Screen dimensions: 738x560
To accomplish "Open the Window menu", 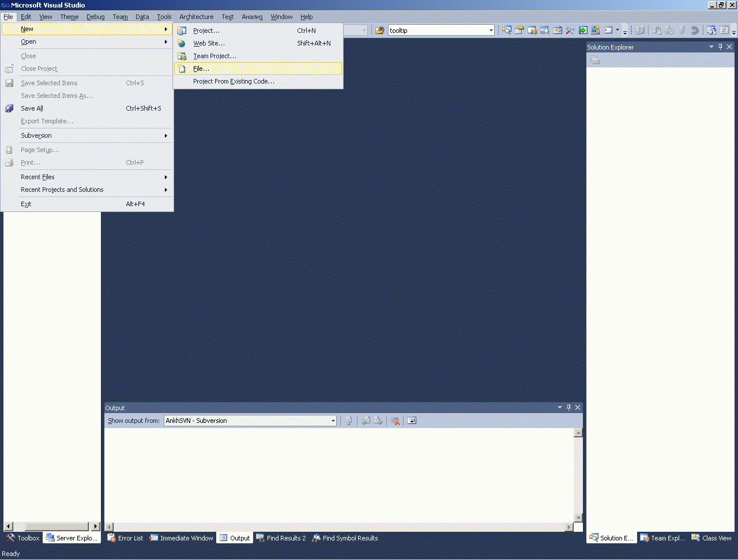I will [x=281, y=17].
